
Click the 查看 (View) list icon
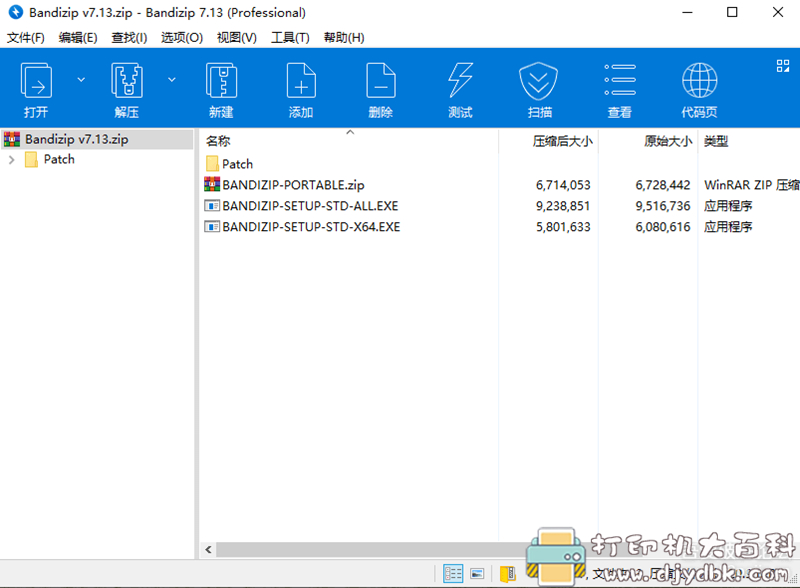point(620,81)
